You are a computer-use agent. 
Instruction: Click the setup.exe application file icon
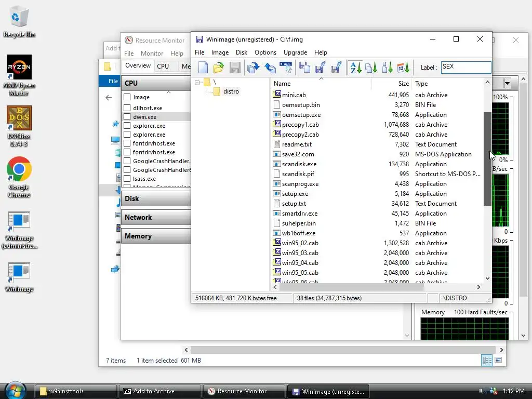(277, 193)
